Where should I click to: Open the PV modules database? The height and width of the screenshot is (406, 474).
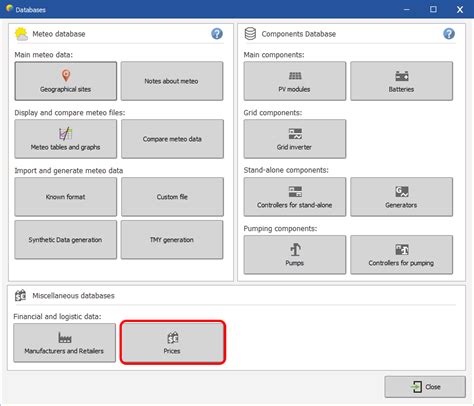click(x=295, y=81)
